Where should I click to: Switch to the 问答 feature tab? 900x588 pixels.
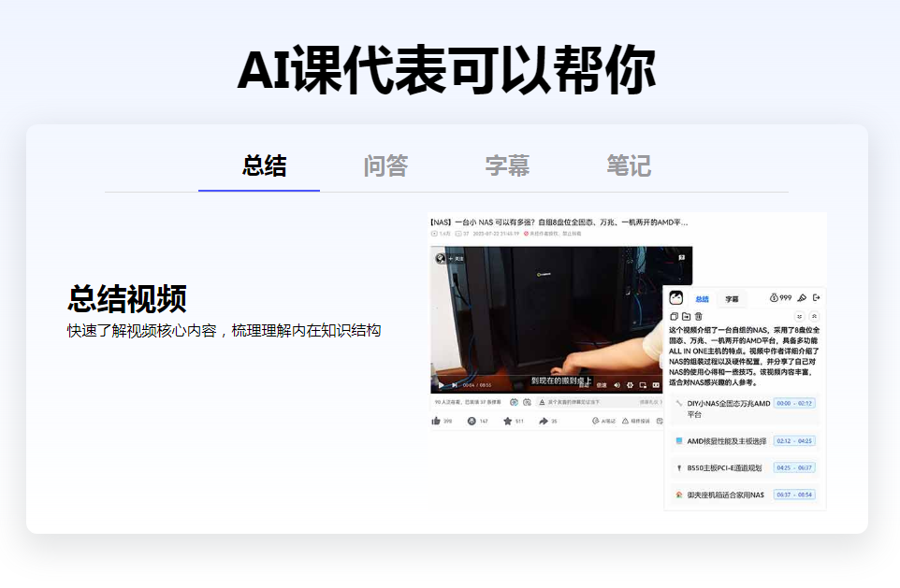pyautogui.click(x=385, y=166)
